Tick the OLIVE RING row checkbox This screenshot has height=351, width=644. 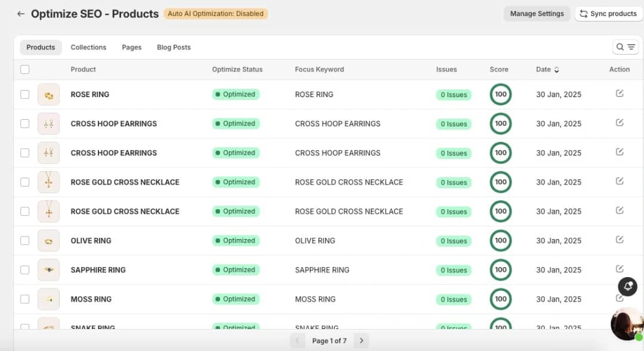(24, 241)
